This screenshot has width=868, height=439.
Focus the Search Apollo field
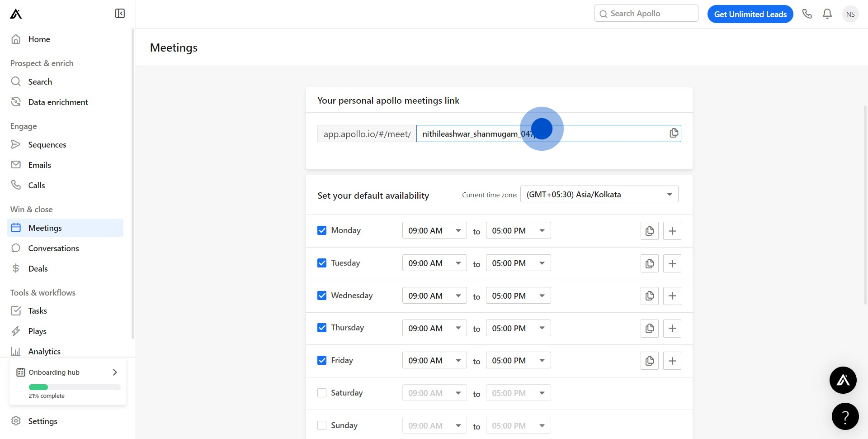tap(646, 14)
